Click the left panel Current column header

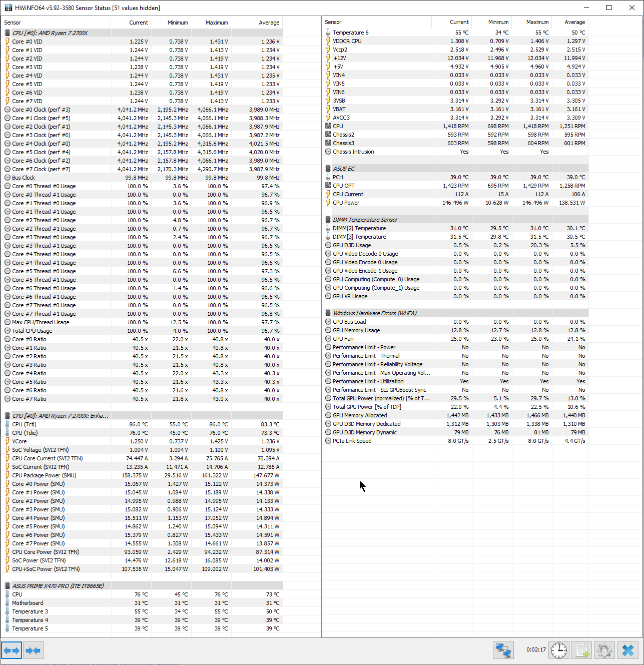pyautogui.click(x=131, y=23)
